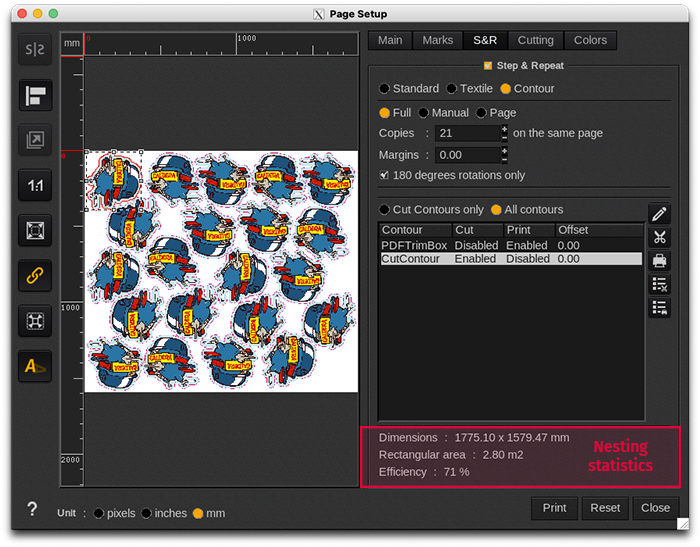
Task: Click the Cut column header
Action: [478, 230]
